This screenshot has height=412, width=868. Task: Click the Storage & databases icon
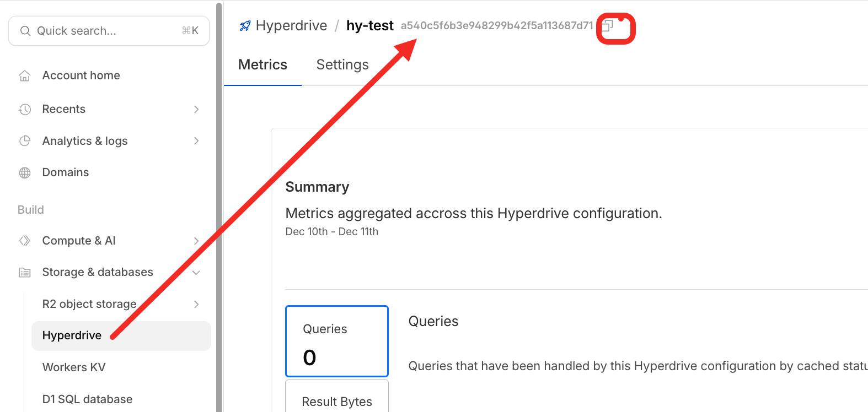(x=25, y=272)
